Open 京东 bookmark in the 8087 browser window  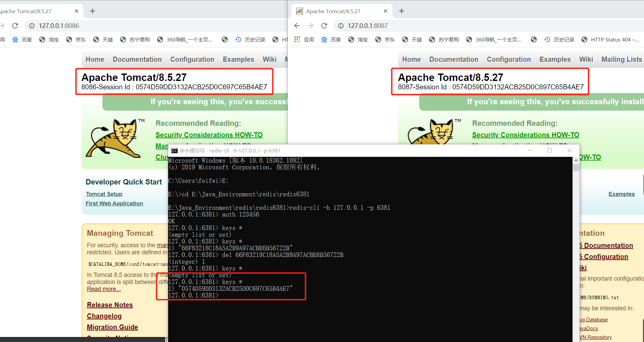coord(385,39)
